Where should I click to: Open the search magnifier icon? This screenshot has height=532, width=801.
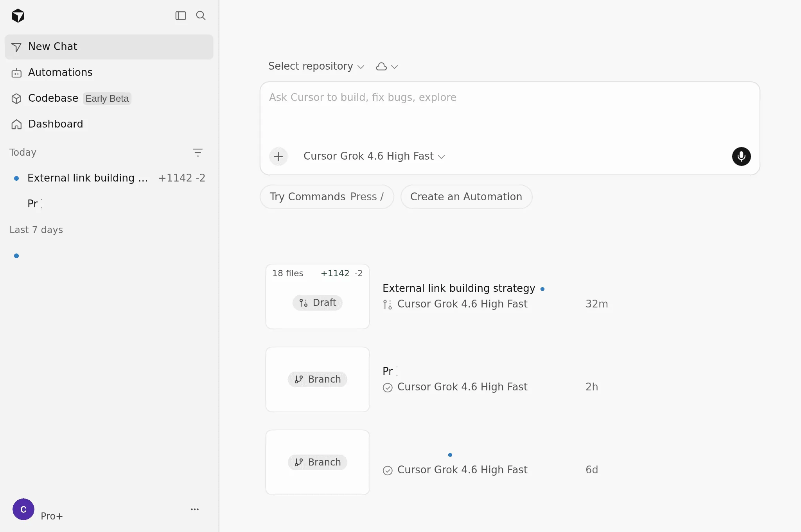(x=201, y=16)
